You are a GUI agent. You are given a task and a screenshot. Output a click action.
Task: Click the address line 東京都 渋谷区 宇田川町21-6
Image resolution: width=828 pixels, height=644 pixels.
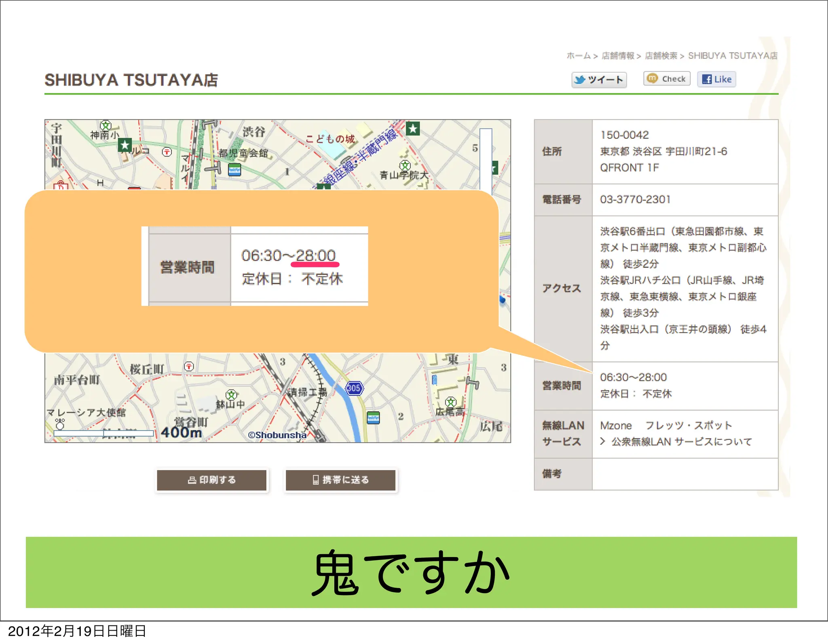coord(663,151)
